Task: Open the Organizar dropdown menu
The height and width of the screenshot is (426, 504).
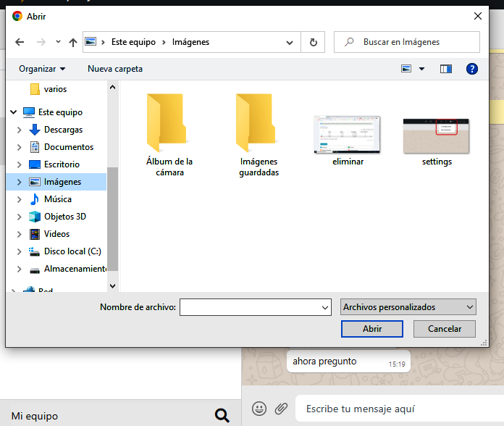Action: 42,69
